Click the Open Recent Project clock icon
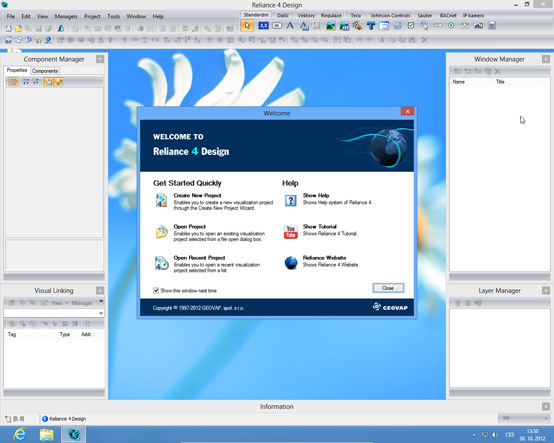This screenshot has width=554, height=443. coord(161,263)
